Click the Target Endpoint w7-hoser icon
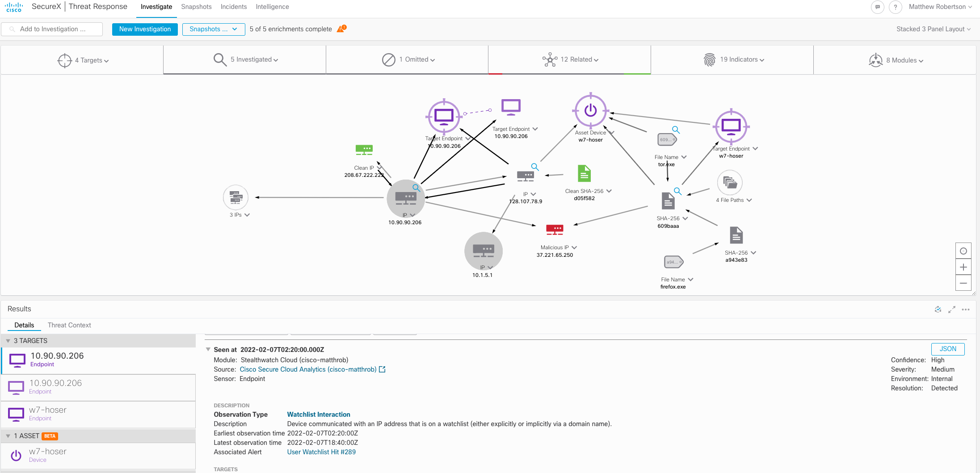 (x=732, y=127)
